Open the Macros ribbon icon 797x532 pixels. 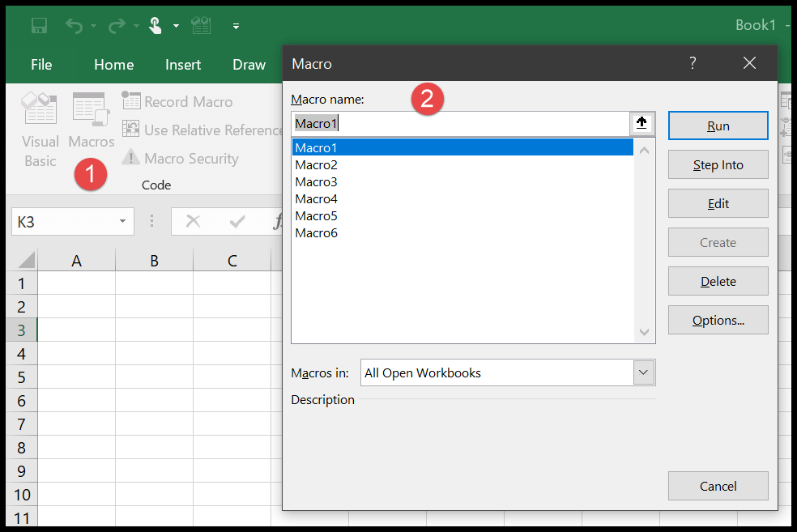[91, 110]
